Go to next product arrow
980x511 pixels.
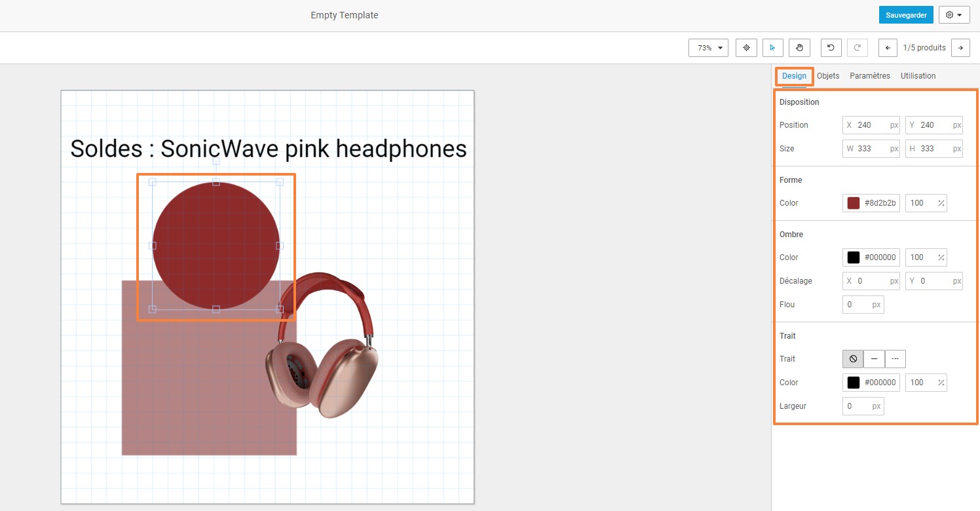tap(960, 48)
